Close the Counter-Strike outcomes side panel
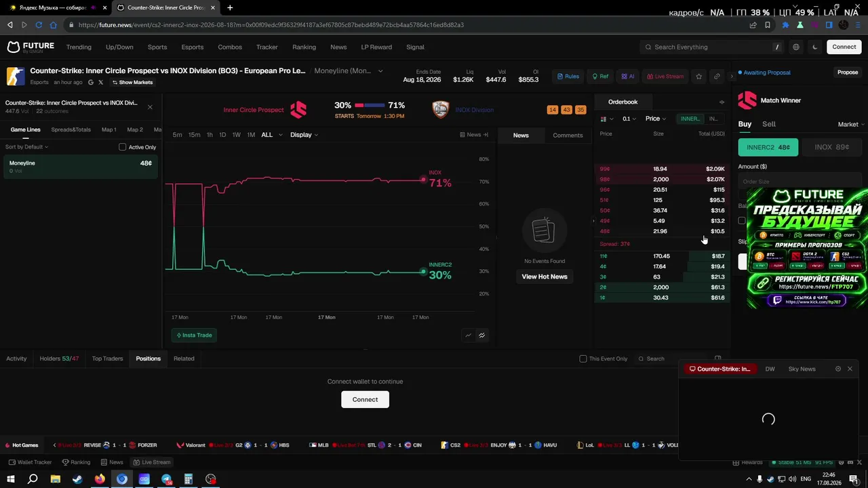 pos(150,107)
